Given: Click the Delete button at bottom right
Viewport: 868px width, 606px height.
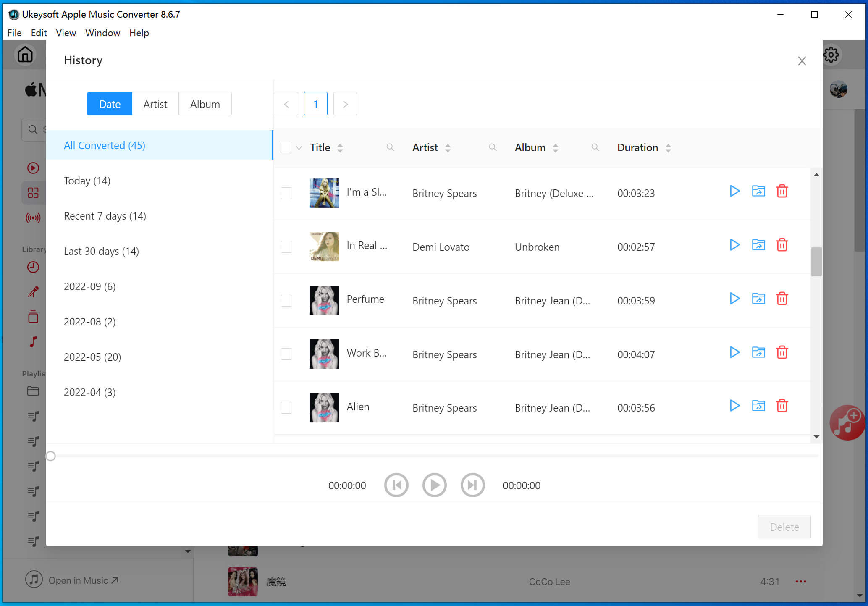Looking at the screenshot, I should tap(784, 526).
